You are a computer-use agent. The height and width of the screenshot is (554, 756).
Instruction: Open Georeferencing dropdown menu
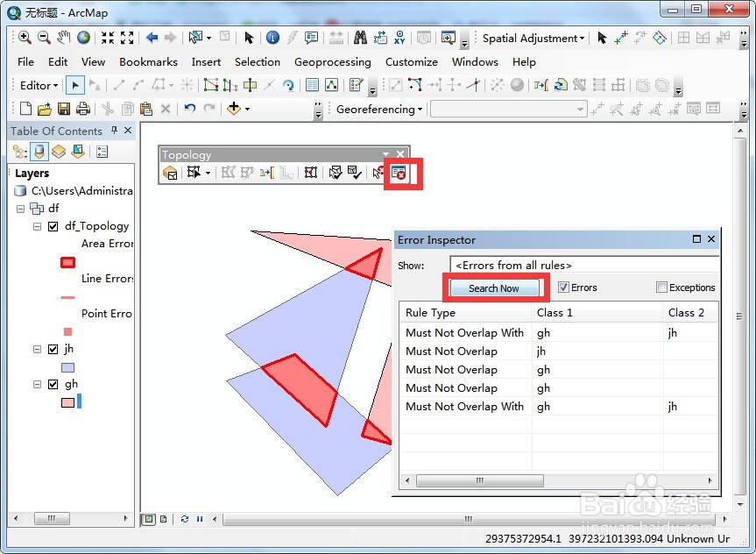[x=379, y=110]
